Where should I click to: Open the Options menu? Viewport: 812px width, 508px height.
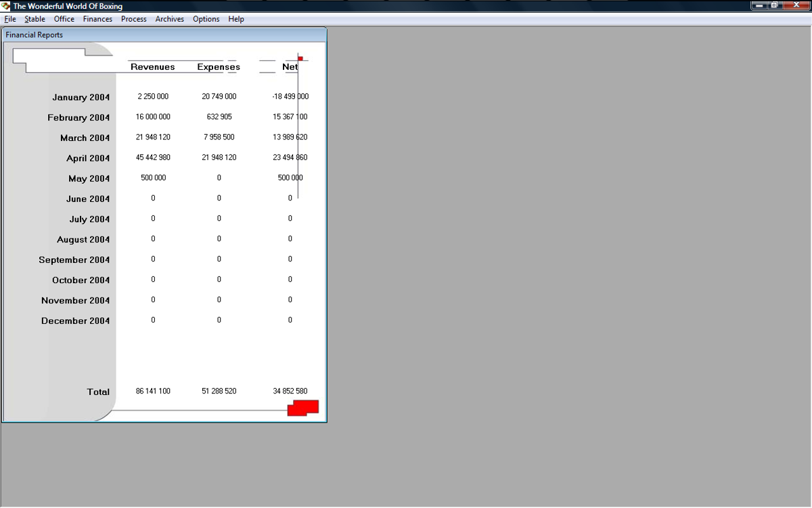point(206,19)
